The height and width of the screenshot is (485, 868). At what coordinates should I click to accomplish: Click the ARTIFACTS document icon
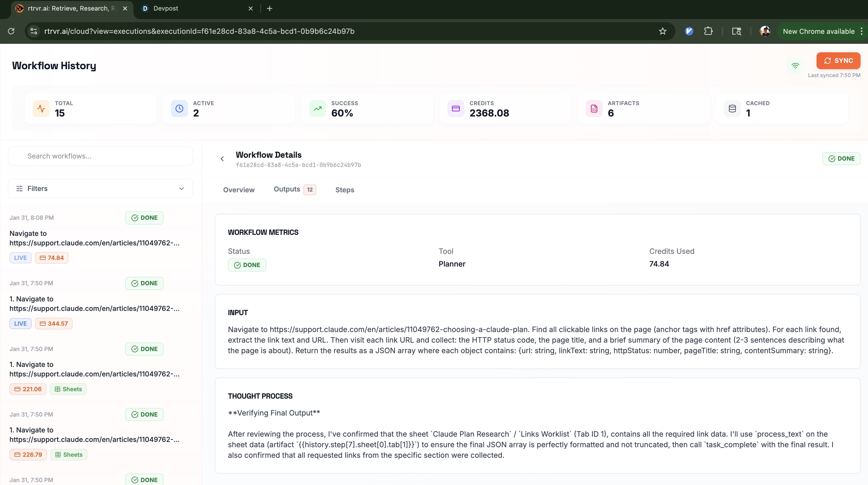(594, 109)
